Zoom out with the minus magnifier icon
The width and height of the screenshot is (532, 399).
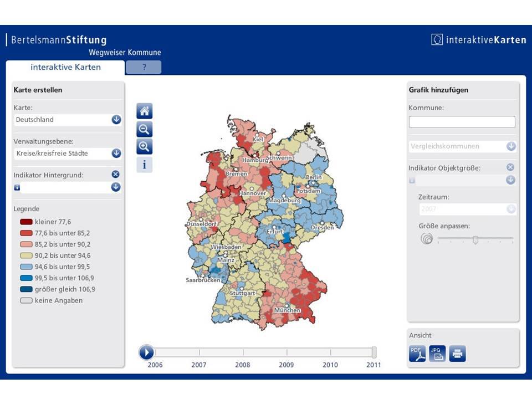click(144, 129)
